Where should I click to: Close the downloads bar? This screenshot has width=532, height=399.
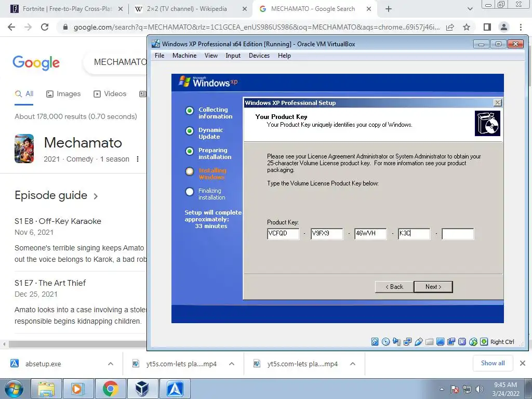point(523,363)
